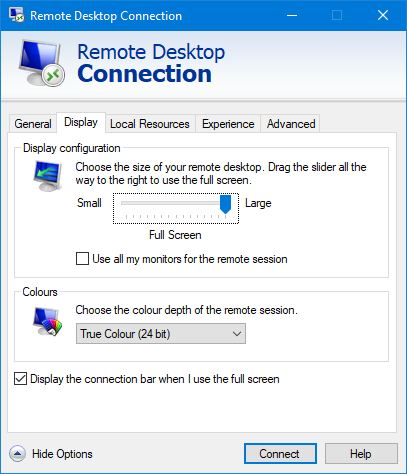Minimize the Remote Desktop Connection window

[x=292, y=15]
